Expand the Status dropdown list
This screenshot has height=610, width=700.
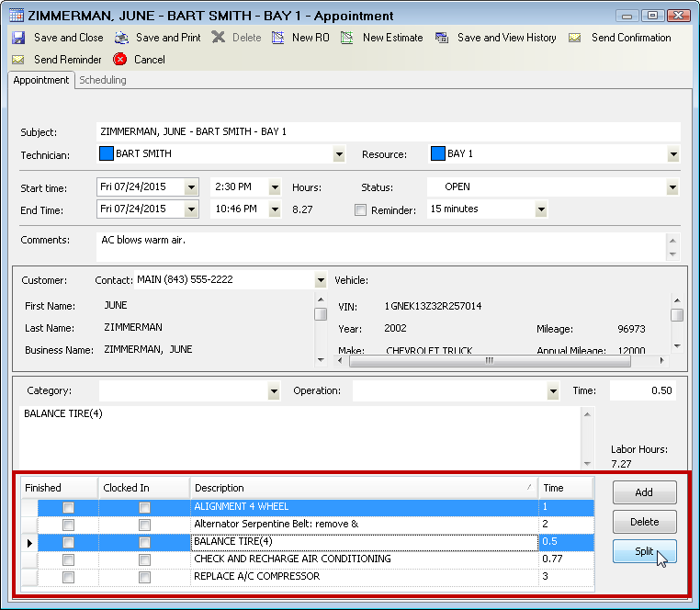click(673, 187)
